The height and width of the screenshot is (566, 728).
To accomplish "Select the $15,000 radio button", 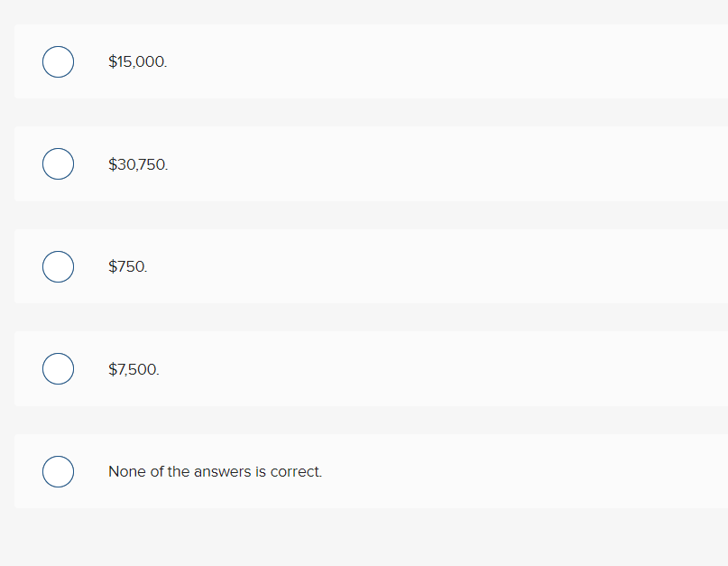I will [58, 61].
